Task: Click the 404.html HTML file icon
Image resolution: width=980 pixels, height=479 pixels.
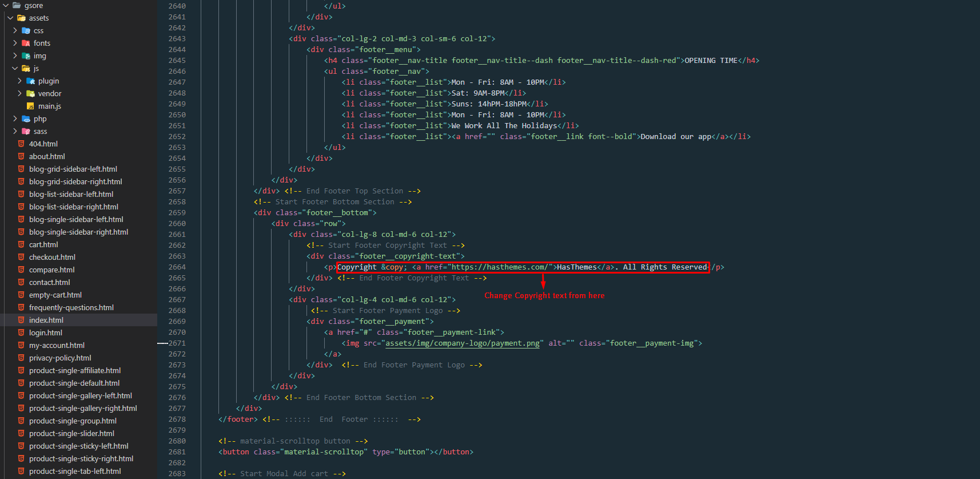Action: click(x=21, y=144)
